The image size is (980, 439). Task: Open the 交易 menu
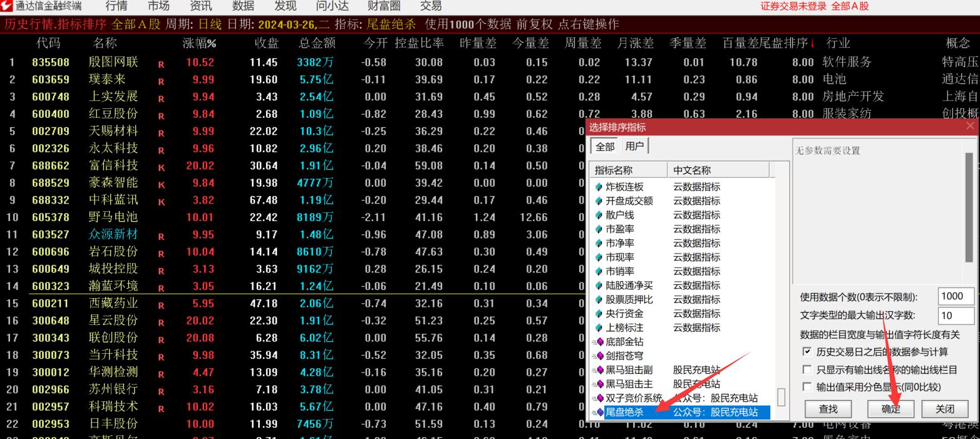(431, 7)
